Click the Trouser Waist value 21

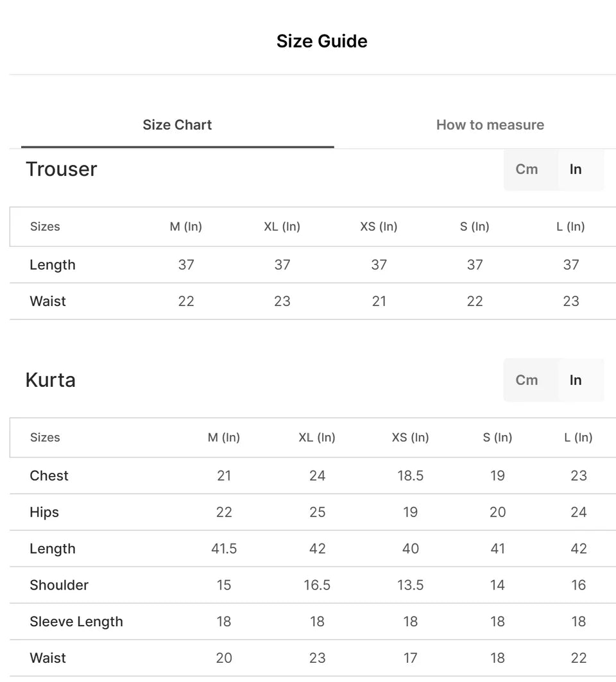point(379,301)
